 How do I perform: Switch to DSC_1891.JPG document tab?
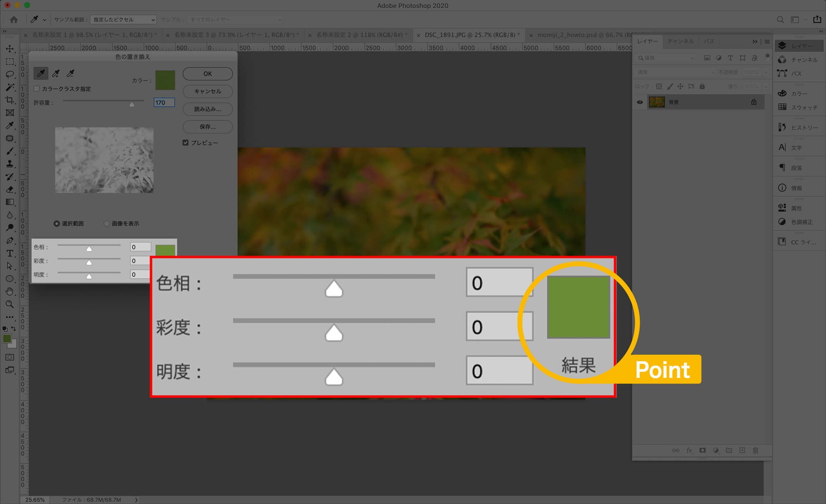click(x=470, y=35)
